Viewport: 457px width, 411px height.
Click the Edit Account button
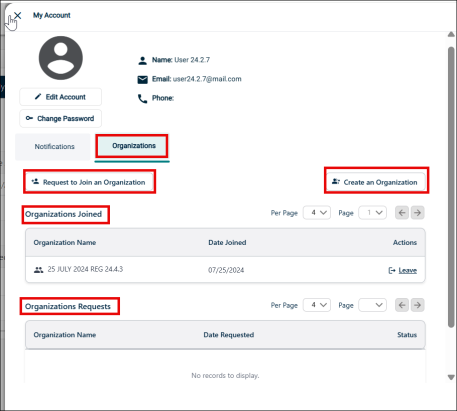click(x=60, y=97)
